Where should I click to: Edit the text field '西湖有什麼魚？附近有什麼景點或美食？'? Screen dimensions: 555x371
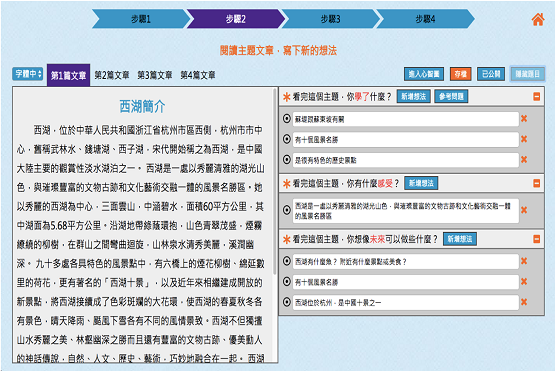click(x=406, y=262)
